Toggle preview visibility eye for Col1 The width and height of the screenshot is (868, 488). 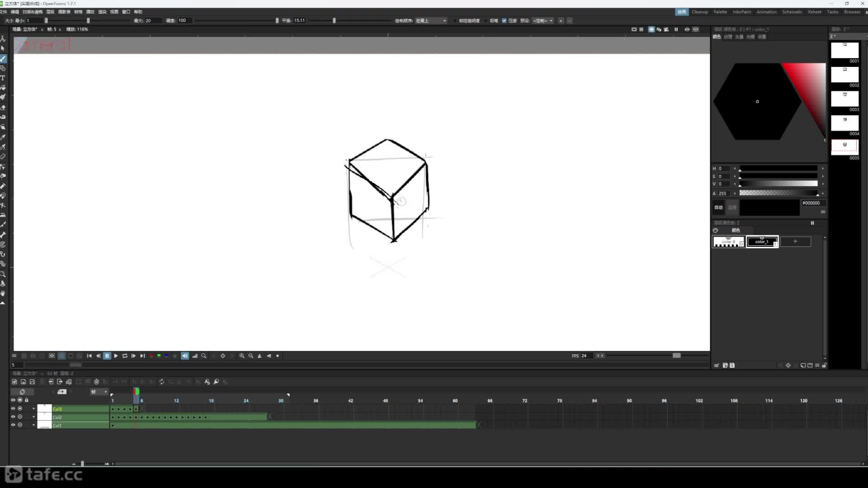pyautogui.click(x=13, y=425)
